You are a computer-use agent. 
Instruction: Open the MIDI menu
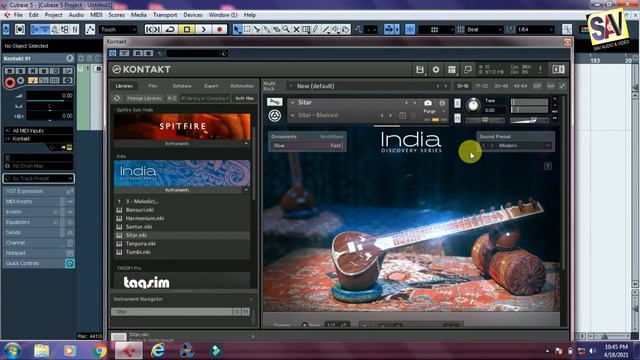(x=96, y=15)
